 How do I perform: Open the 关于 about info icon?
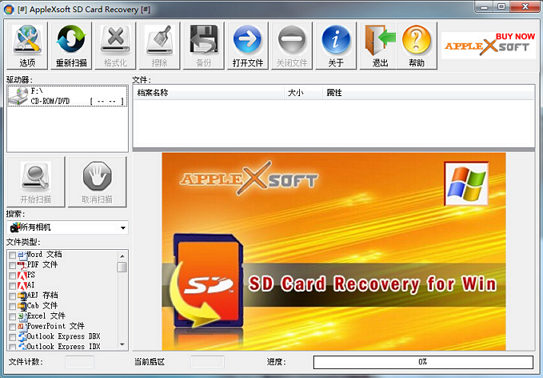(336, 46)
